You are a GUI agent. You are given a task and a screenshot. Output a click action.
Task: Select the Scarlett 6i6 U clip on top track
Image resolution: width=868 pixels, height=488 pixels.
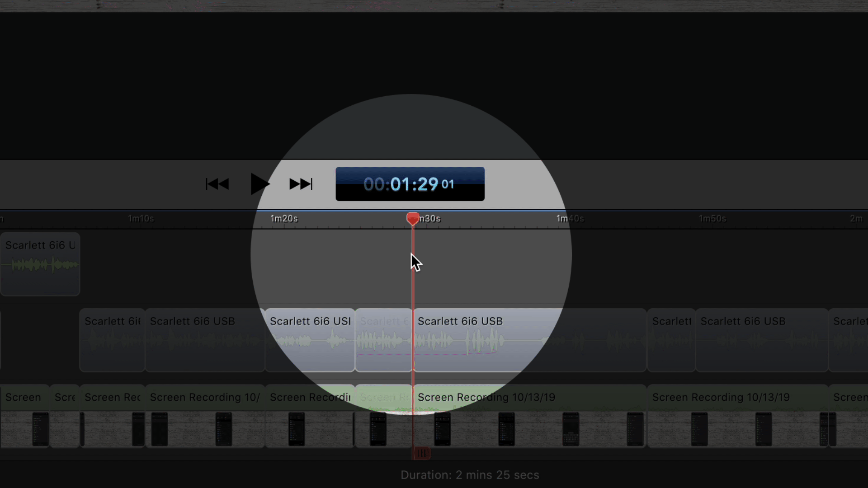pyautogui.click(x=40, y=264)
